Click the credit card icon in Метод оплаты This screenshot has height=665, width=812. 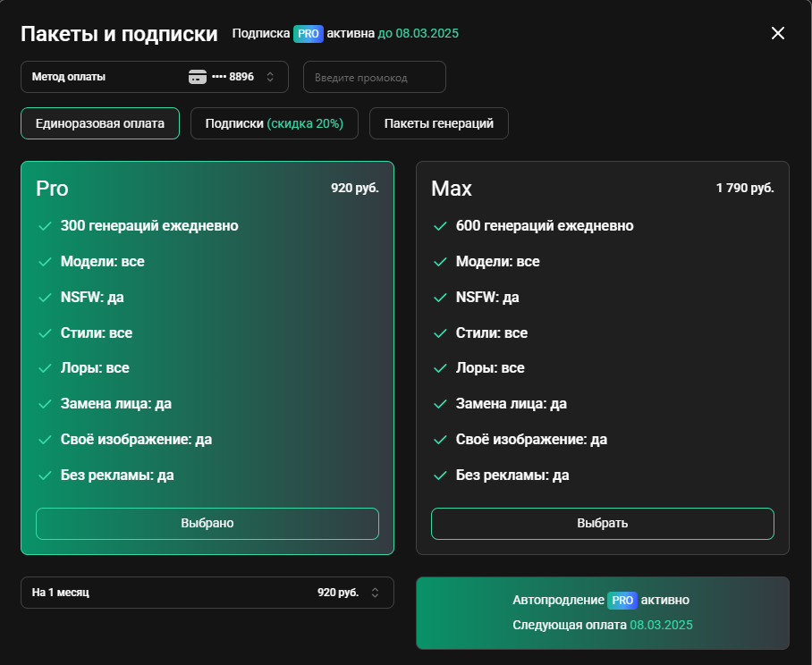pos(198,77)
